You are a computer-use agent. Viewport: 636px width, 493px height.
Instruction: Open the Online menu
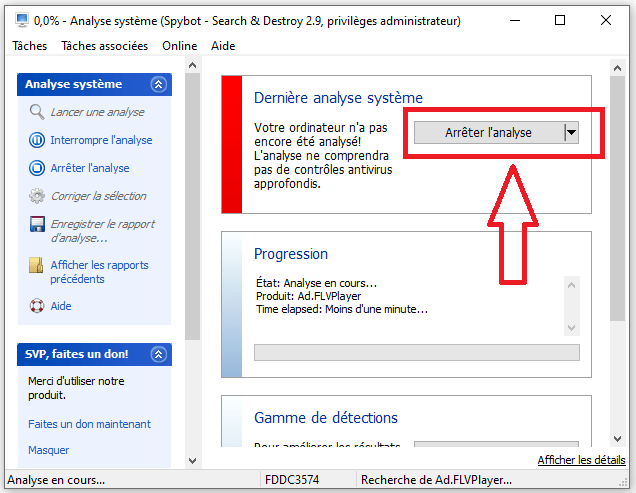[180, 46]
